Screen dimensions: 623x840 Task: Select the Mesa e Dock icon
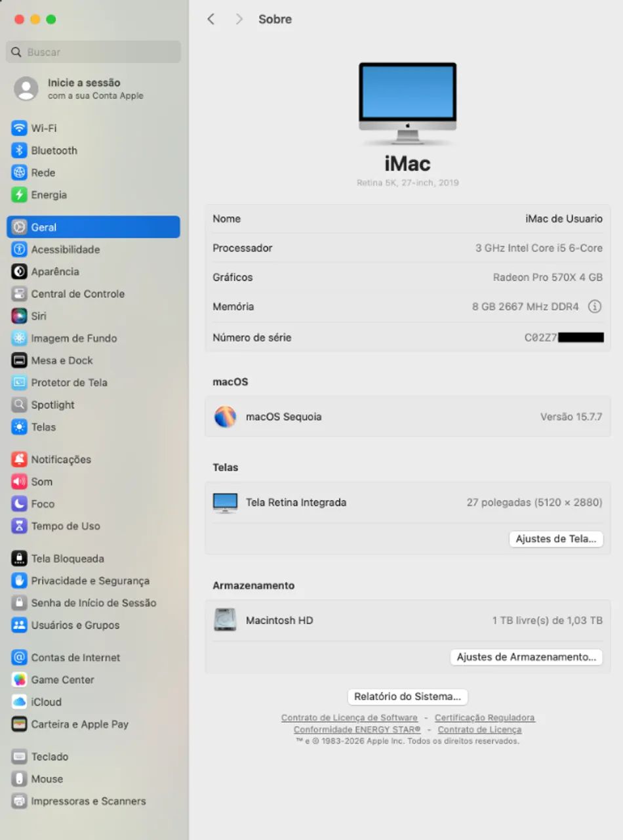(20, 360)
